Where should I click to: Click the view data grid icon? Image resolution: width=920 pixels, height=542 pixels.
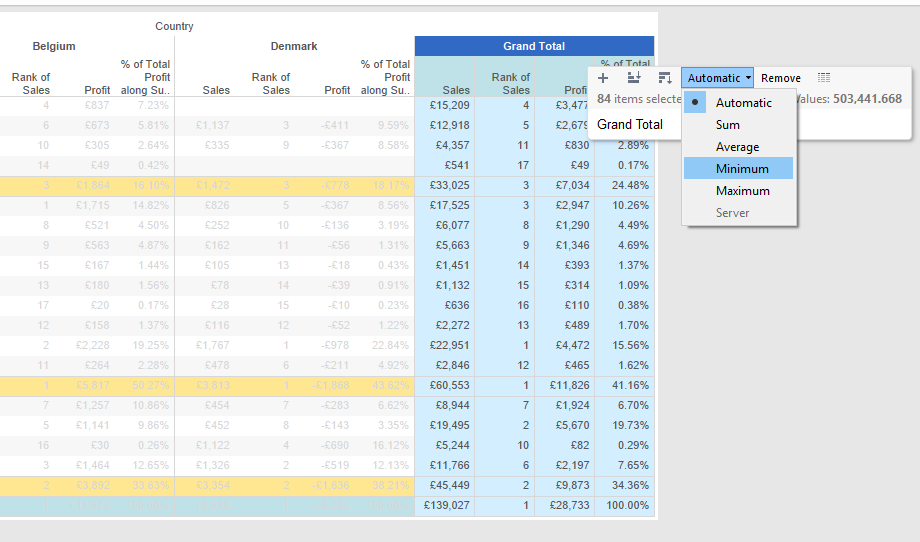pyautogui.click(x=824, y=78)
